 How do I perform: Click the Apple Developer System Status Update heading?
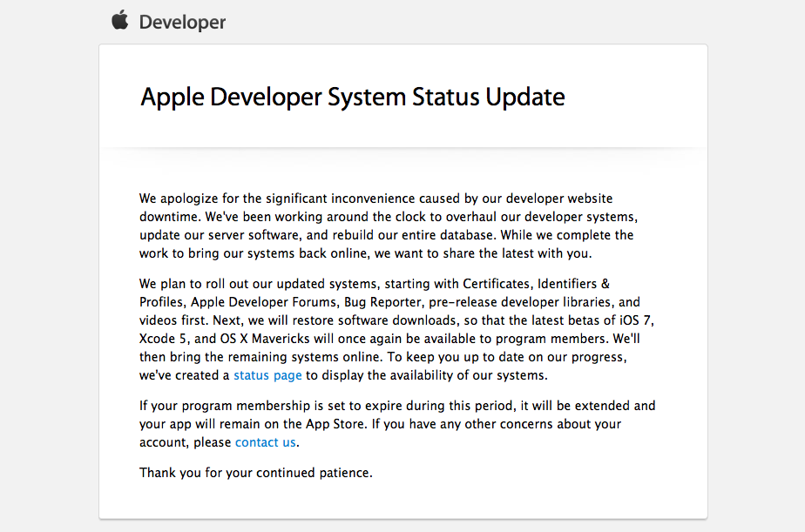(353, 97)
